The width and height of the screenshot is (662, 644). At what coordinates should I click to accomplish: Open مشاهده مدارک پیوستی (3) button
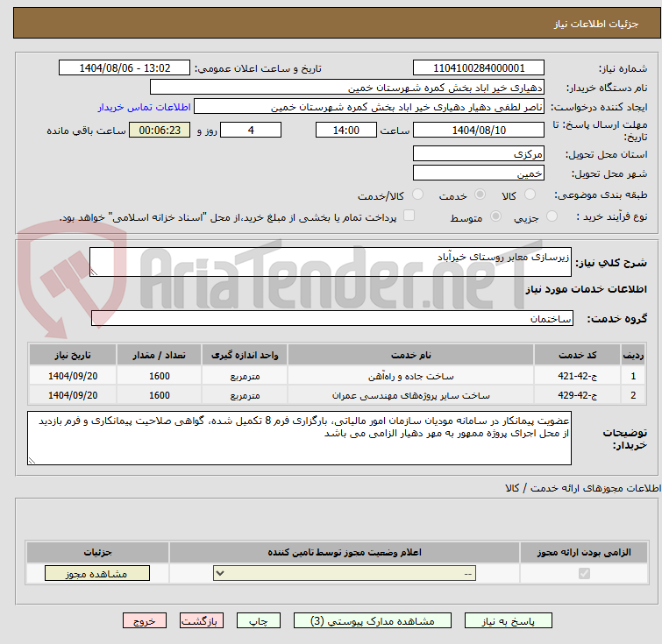[373, 621]
